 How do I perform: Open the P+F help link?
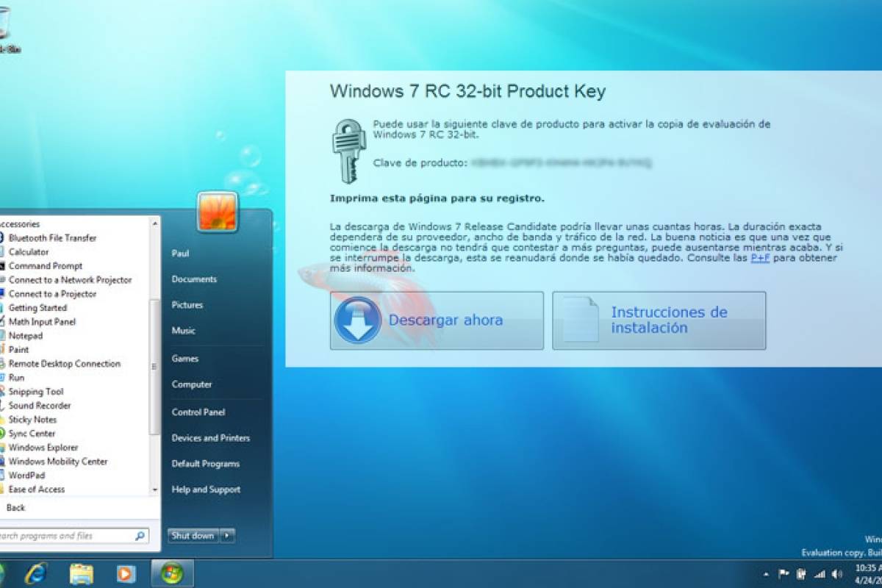pos(761,258)
